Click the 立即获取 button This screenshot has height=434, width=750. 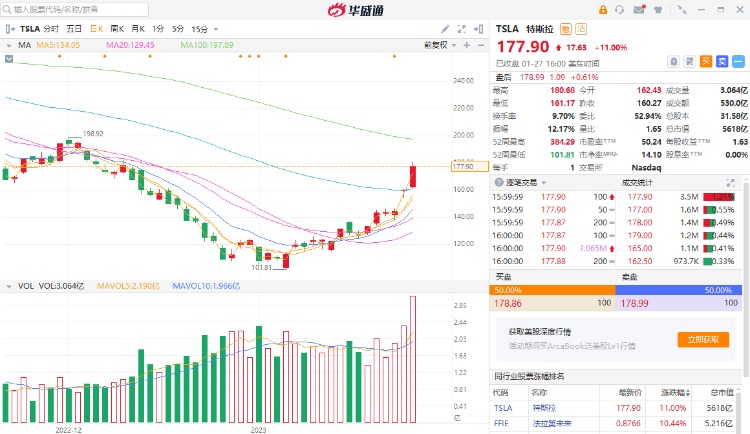703,339
